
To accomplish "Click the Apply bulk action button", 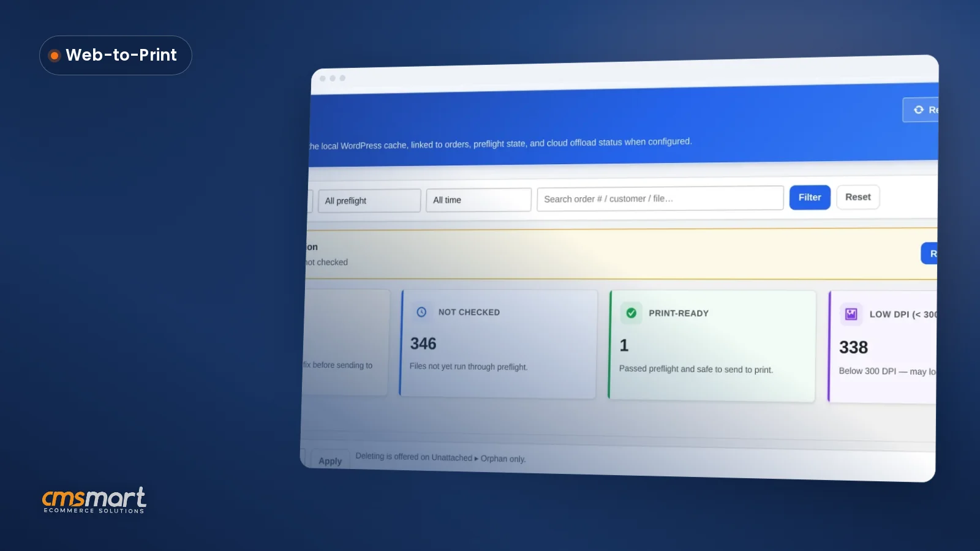I will [x=330, y=460].
